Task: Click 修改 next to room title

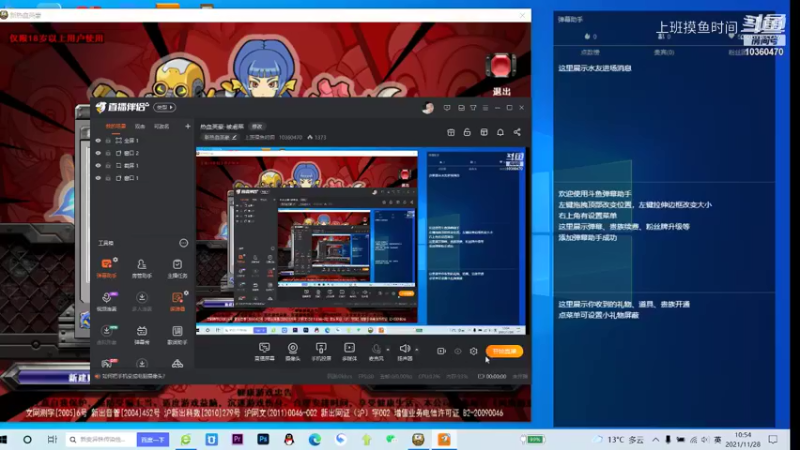Action: tap(257, 127)
